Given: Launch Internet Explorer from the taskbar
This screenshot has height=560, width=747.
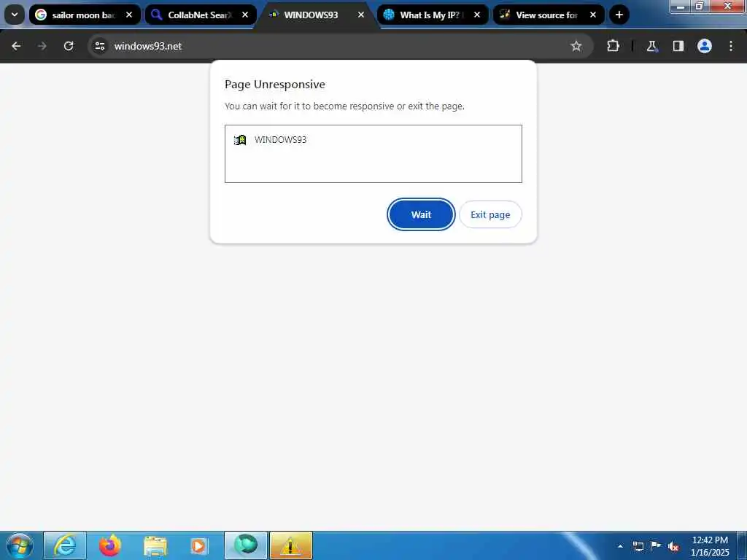Looking at the screenshot, I should (65, 545).
